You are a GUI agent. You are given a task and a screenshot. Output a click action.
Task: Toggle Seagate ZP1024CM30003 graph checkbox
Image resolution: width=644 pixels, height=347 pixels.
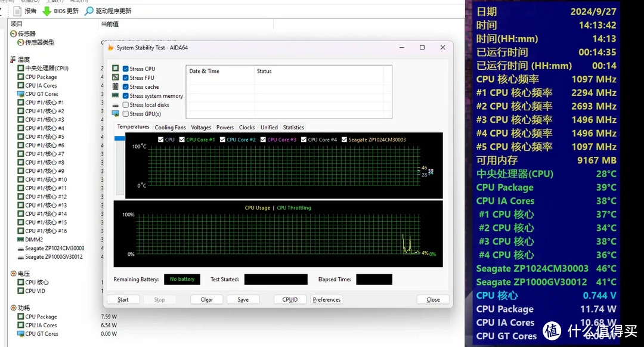(344, 140)
